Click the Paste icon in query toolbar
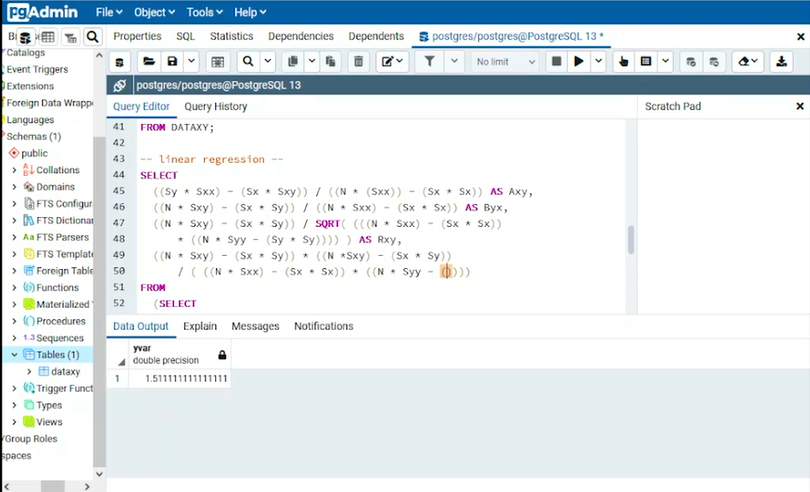 click(x=331, y=62)
